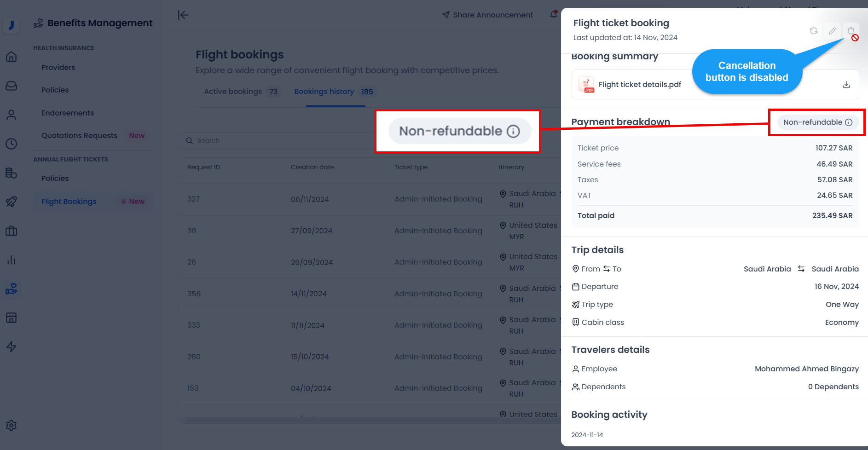
Task: Open the home icon in left rail
Action: tap(12, 57)
